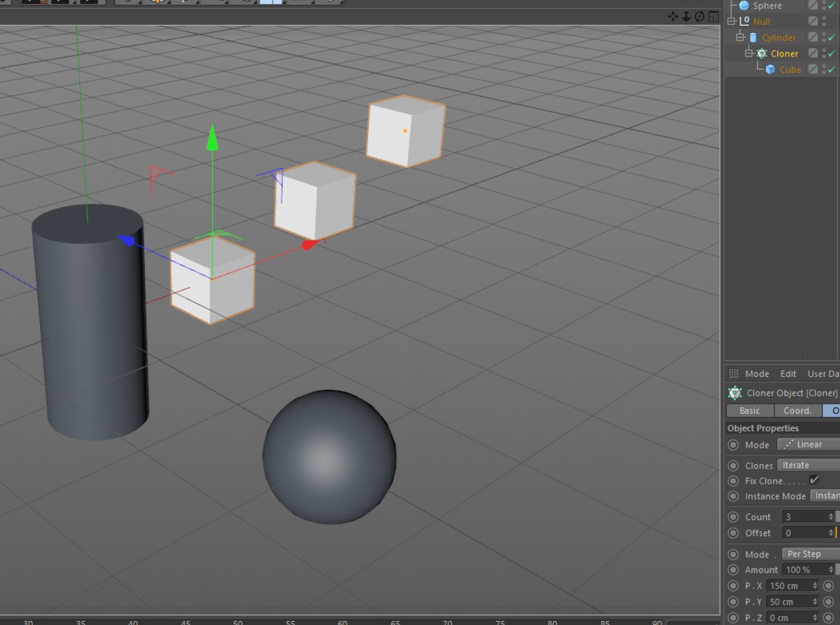
Task: Toggle Cylinder visibility dots
Action: 824,37
